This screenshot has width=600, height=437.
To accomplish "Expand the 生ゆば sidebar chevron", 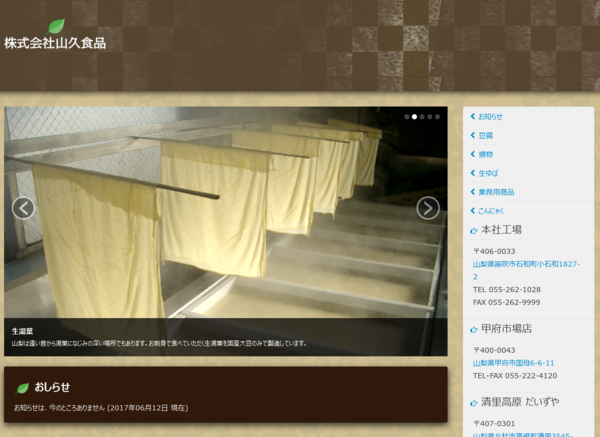I will coord(472,173).
